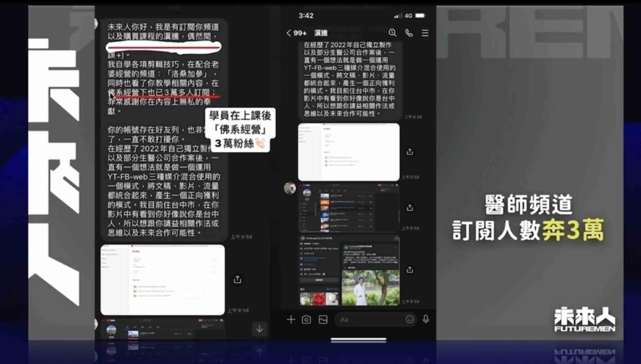The image size is (641, 364).
Task: Share the large left profile screenshot
Action: (x=237, y=279)
